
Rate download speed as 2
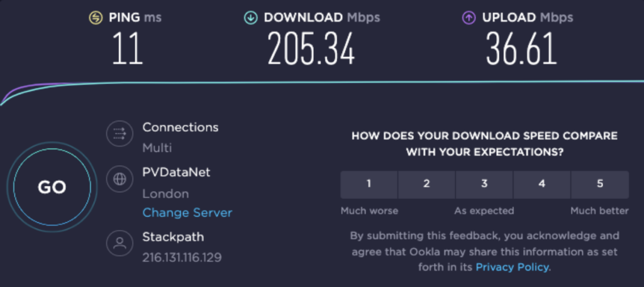click(426, 184)
